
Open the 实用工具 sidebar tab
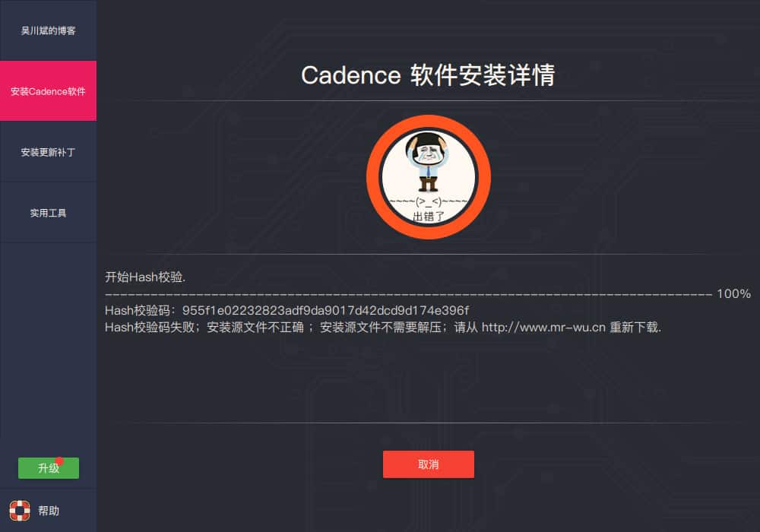(48, 213)
